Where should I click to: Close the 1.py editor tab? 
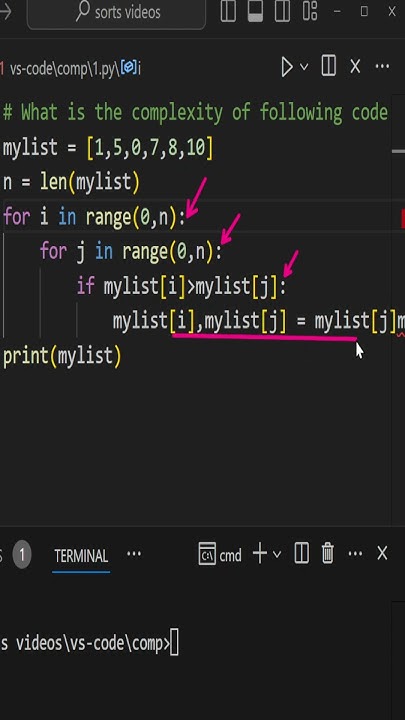(x=355, y=67)
